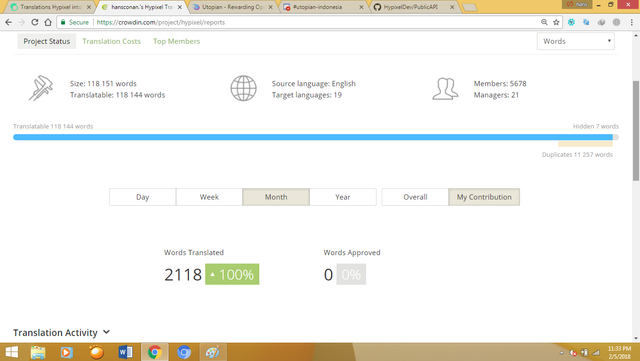This screenshot has height=361, width=640.
Task: Switch to Overall statistics
Action: 415,197
